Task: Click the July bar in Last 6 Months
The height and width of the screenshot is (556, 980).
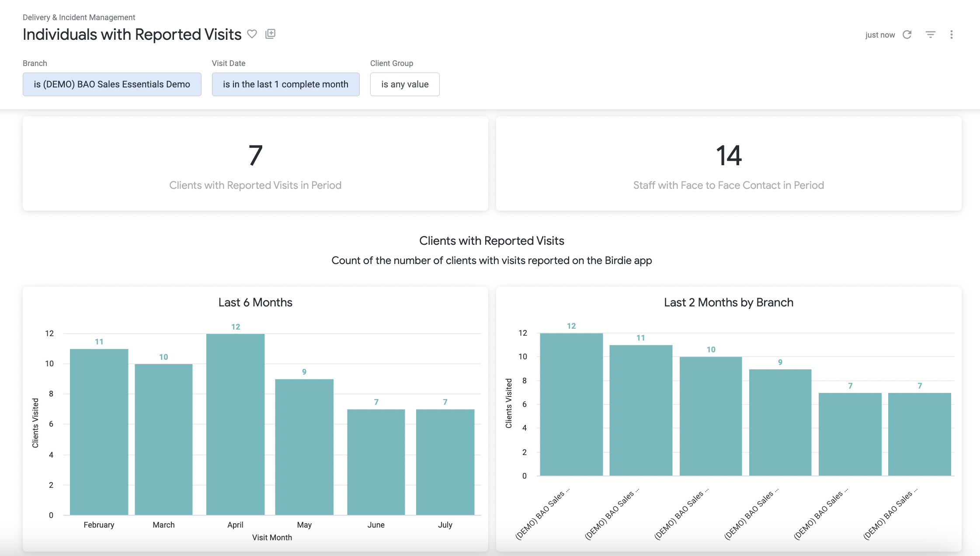Action: (x=445, y=462)
